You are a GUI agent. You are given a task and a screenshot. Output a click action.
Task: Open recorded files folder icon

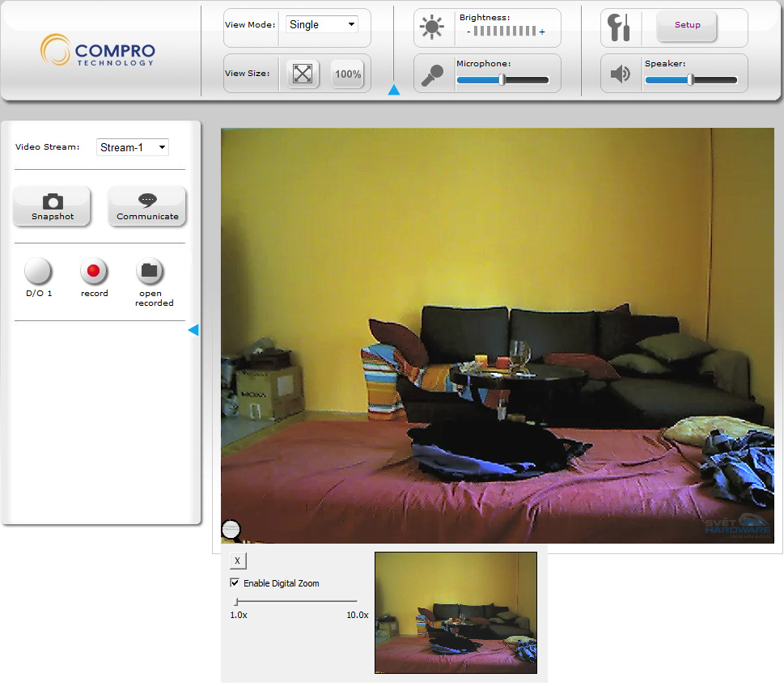(x=150, y=271)
